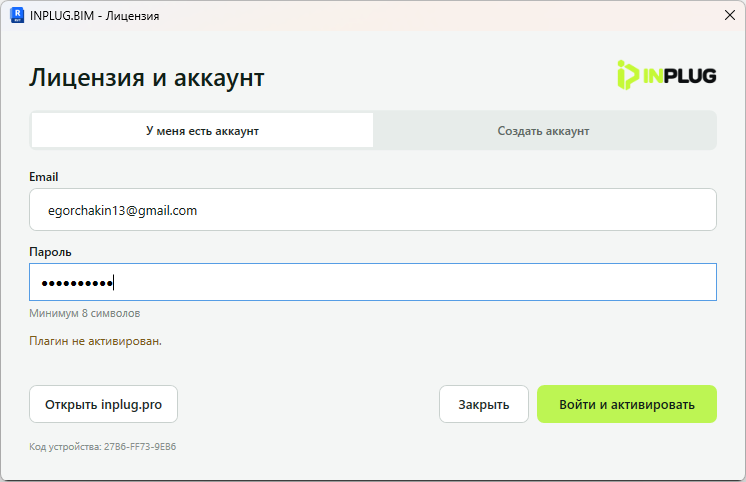
Task: Click the Revit app icon in title bar
Action: 17,15
